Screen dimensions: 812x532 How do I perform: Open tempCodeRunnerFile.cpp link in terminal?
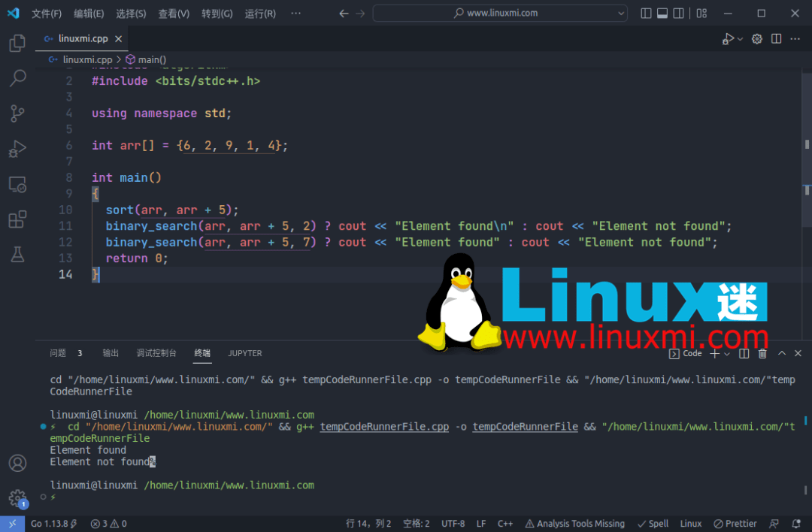[x=384, y=427]
